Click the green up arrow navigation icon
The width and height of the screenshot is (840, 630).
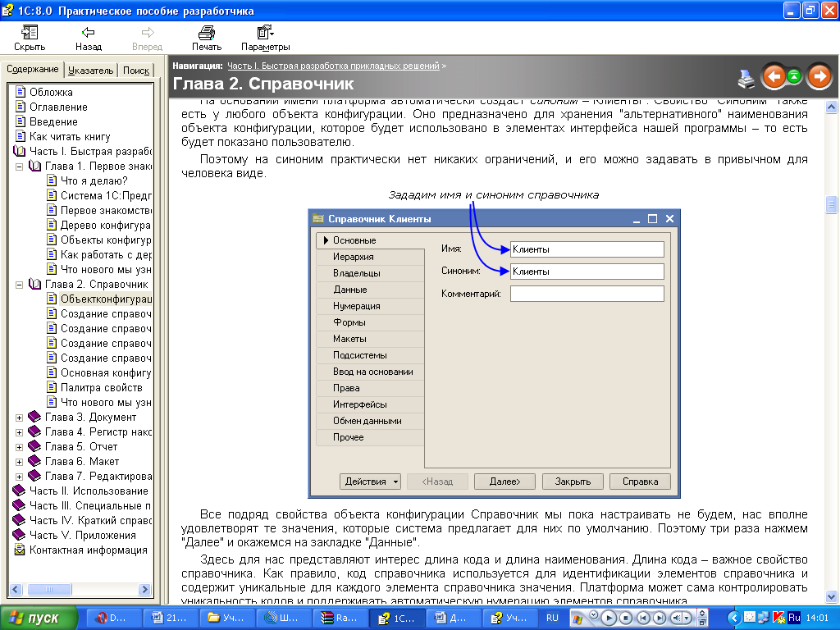794,76
